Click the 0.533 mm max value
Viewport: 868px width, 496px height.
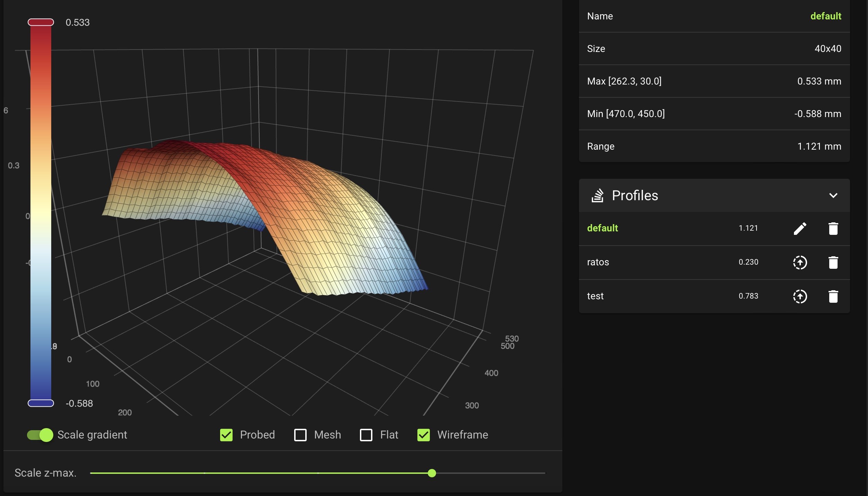click(x=819, y=81)
